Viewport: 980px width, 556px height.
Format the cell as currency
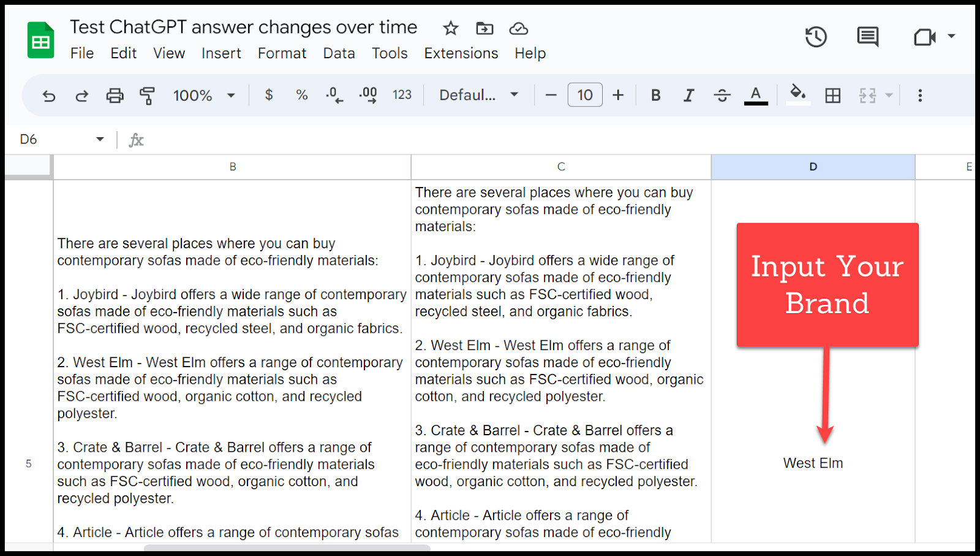pos(268,95)
